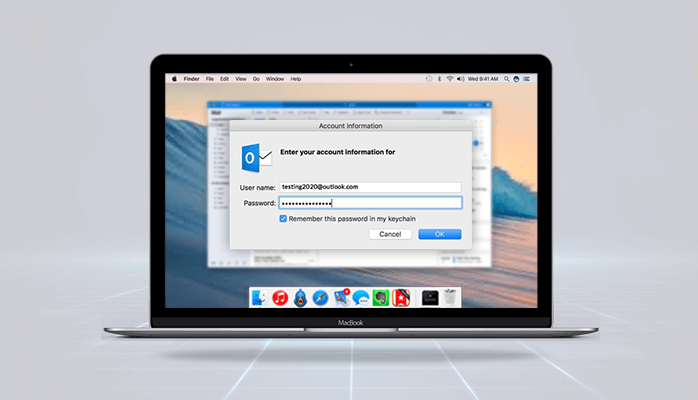Click the Wed 9:41 AM clock
The width and height of the screenshot is (698, 400).
(483, 79)
